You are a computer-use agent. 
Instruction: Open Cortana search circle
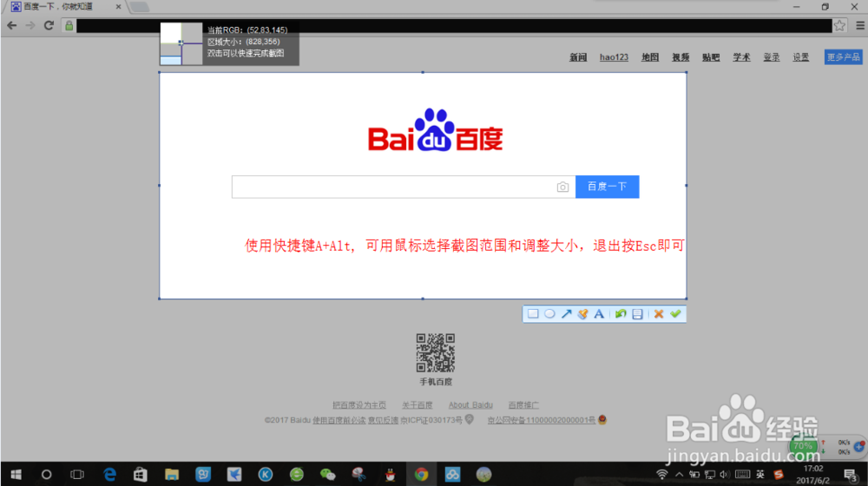coord(47,475)
